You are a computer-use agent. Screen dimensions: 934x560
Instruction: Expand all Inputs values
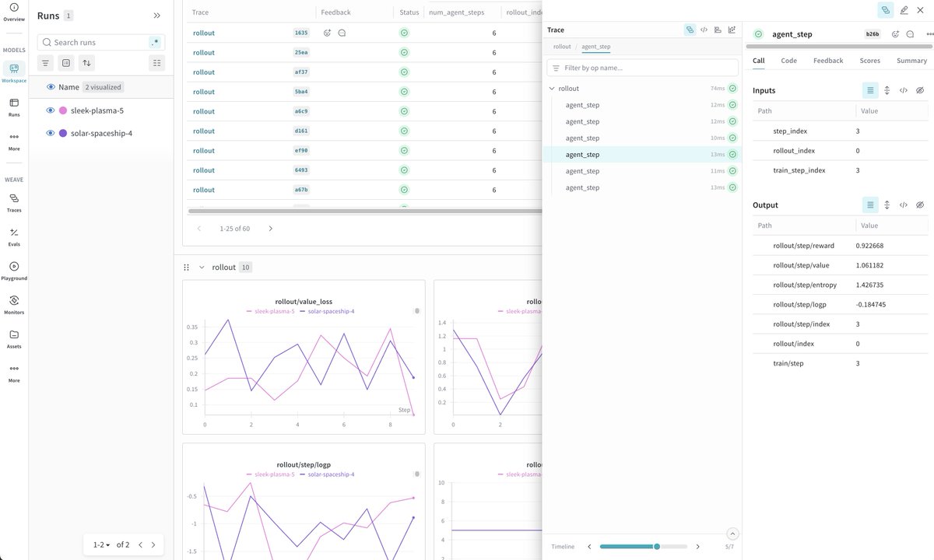coord(887,90)
